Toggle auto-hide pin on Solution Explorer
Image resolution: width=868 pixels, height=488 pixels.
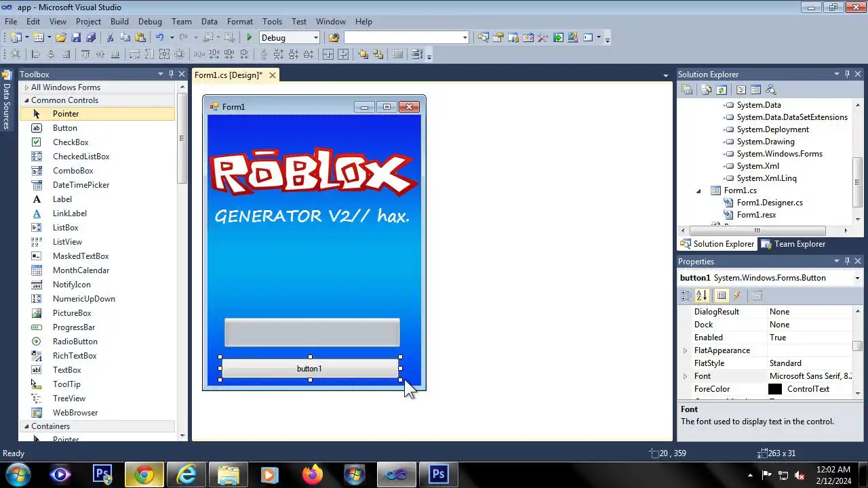847,74
